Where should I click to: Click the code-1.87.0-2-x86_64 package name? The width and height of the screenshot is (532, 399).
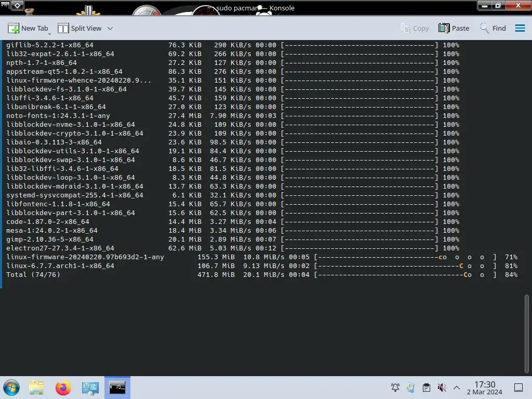pyautogui.click(x=48, y=221)
